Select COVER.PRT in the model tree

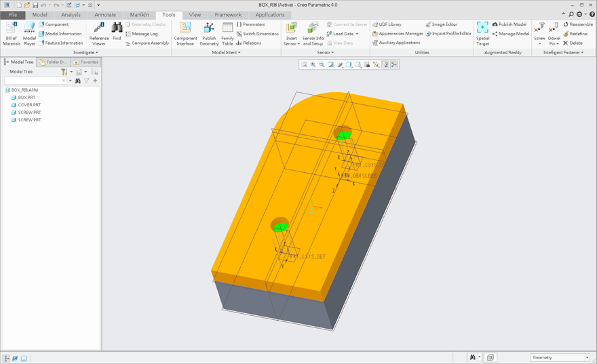coord(29,105)
